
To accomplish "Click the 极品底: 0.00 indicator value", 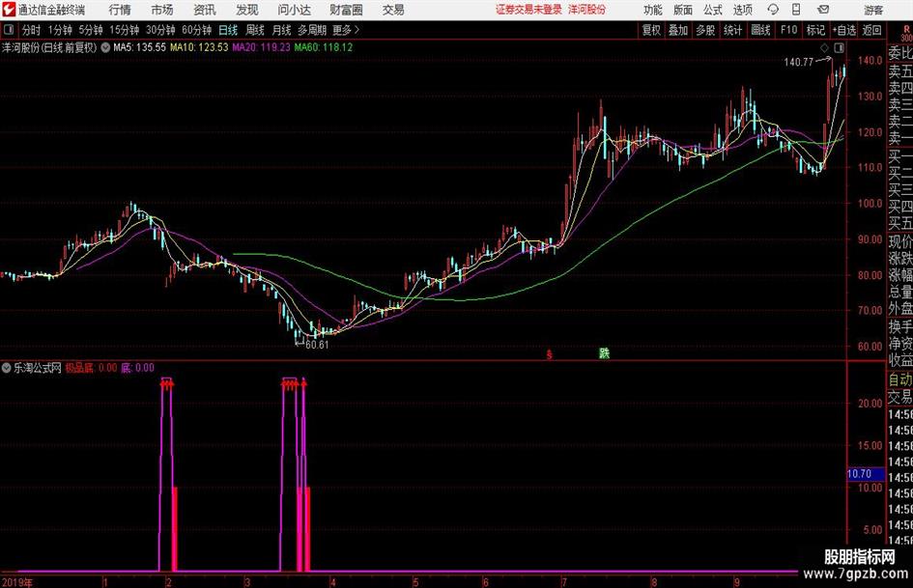I will [91, 368].
